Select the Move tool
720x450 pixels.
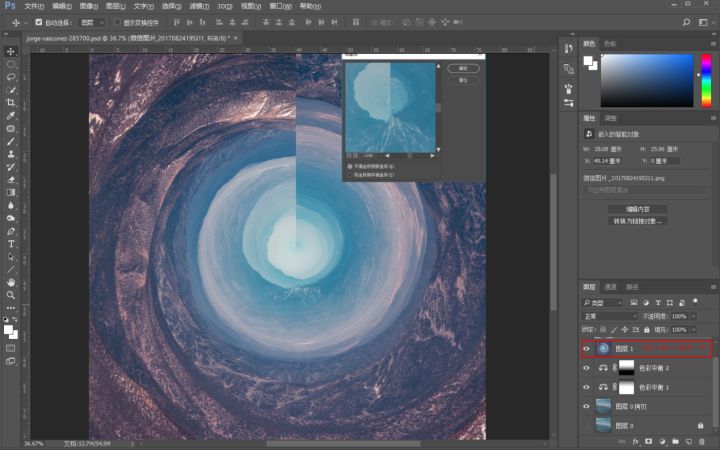click(11, 51)
